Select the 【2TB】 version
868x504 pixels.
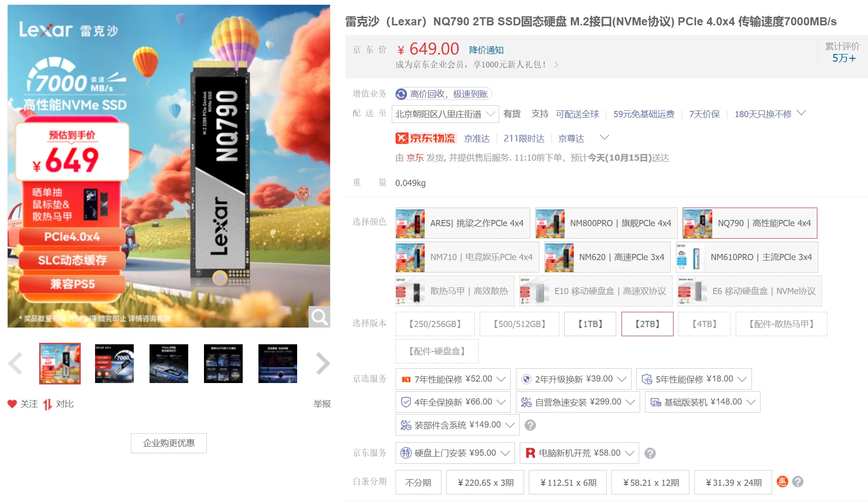[x=647, y=324]
